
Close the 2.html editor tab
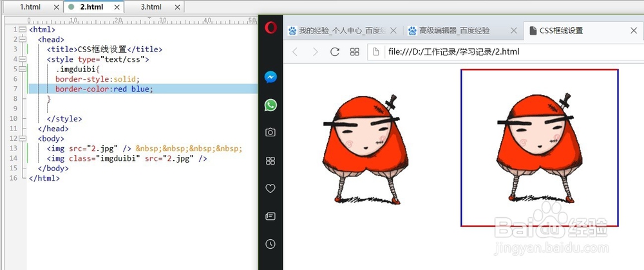(x=117, y=7)
